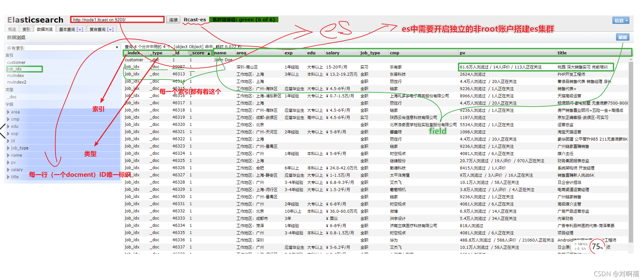Sort by the salary column header

point(341,53)
